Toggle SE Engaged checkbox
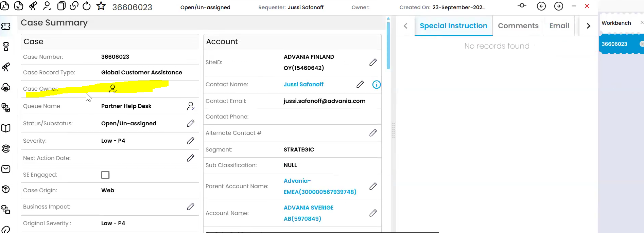This screenshot has height=233, width=644. coord(105,175)
